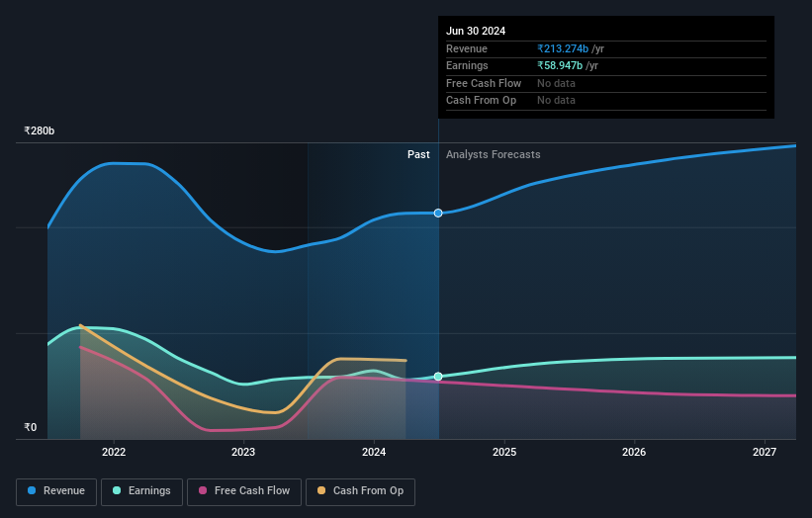812x518 pixels.
Task: Click the Past region label
Action: 418,155
